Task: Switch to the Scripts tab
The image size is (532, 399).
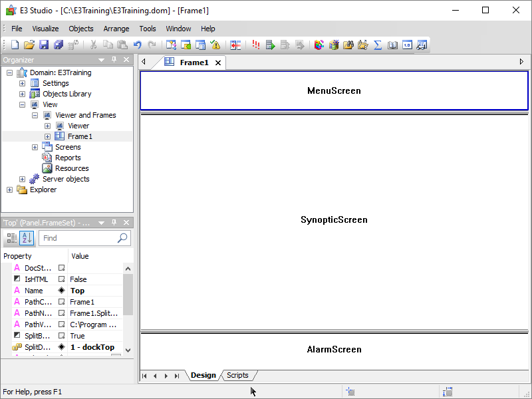Action: pos(237,376)
